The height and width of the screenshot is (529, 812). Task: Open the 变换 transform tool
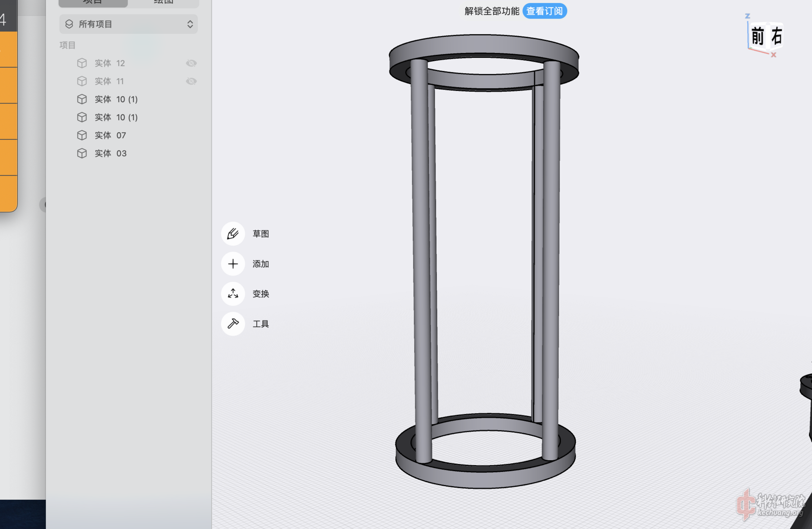(x=233, y=294)
